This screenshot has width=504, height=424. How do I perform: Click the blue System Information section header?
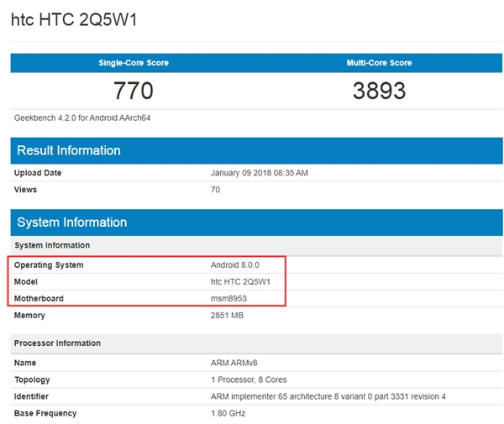[x=256, y=222]
